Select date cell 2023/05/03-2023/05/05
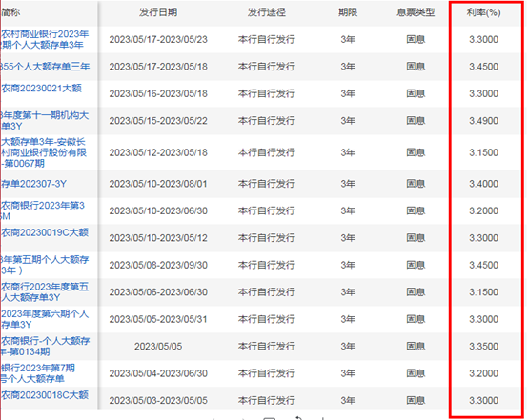528x420 pixels. click(158, 401)
